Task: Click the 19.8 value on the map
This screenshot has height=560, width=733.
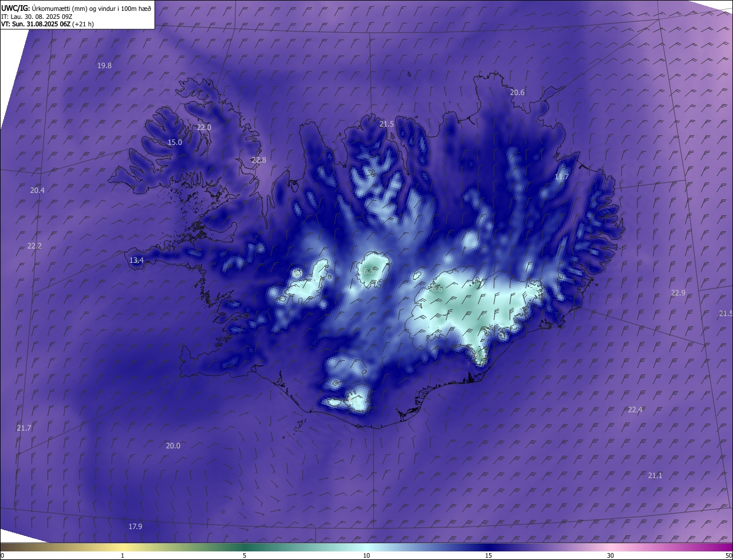Action: [104, 66]
